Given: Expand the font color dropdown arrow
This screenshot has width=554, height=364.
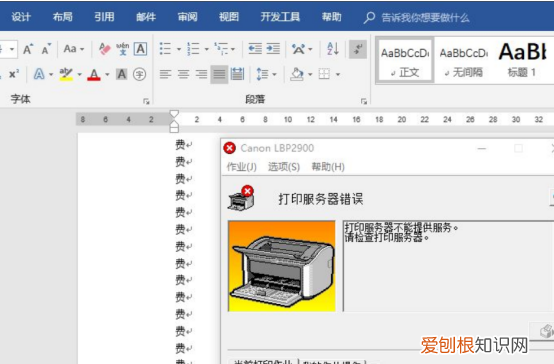Looking at the screenshot, I should [107, 75].
